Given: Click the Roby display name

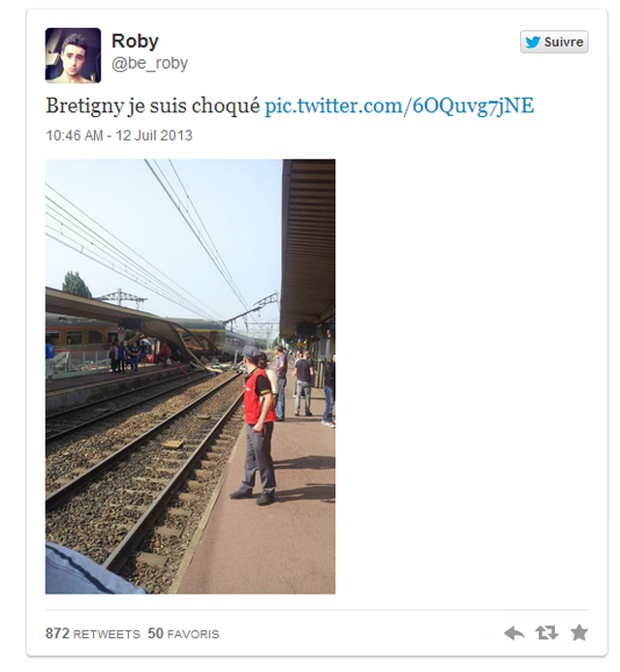Looking at the screenshot, I should coord(135,41).
